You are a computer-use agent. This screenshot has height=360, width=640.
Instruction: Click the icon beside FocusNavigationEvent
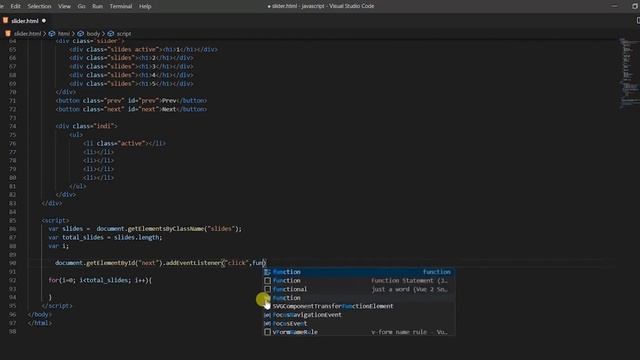(267, 315)
